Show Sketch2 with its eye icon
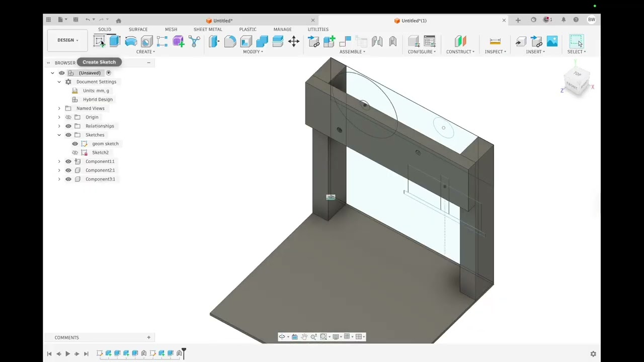This screenshot has width=644, height=362. (x=75, y=152)
